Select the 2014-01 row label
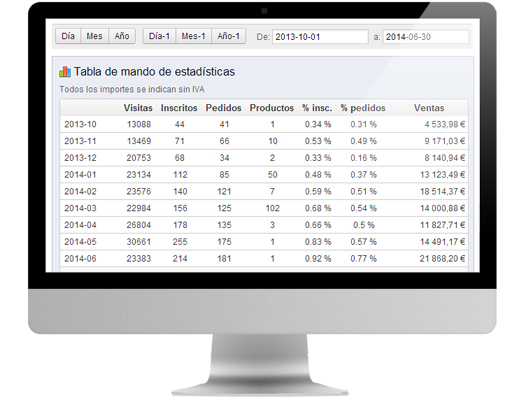The width and height of the screenshot is (526, 400). [80, 174]
